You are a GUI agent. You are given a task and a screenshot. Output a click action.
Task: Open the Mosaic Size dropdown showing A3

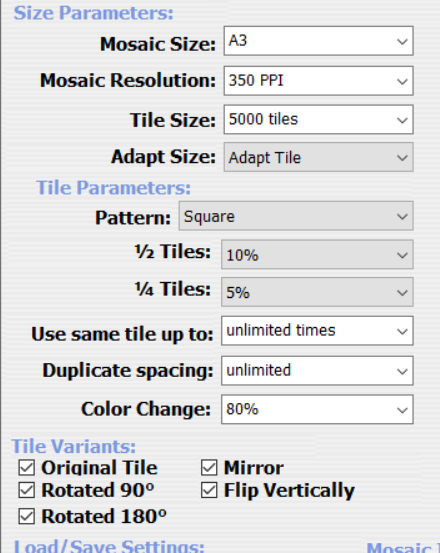point(318,41)
